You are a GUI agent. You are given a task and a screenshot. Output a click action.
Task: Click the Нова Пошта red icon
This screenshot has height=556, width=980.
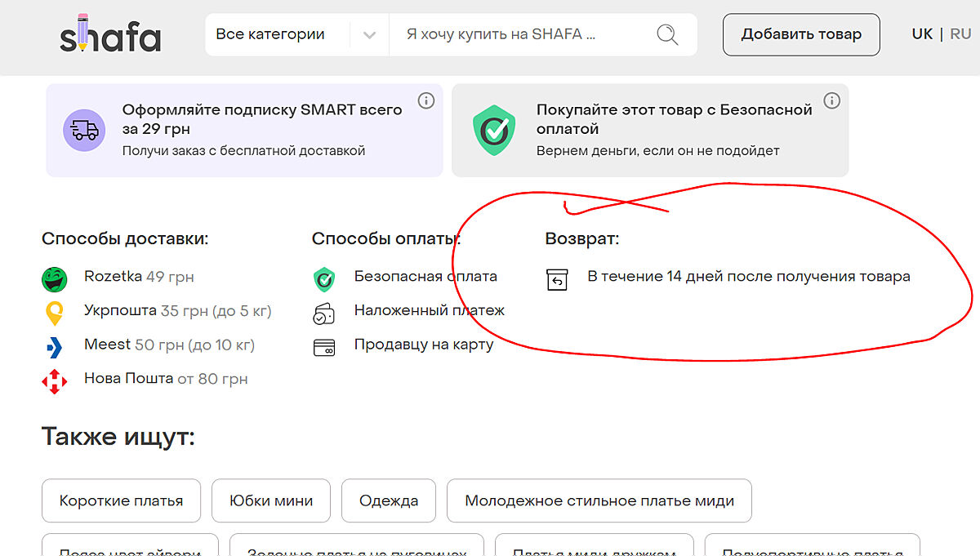(54, 380)
